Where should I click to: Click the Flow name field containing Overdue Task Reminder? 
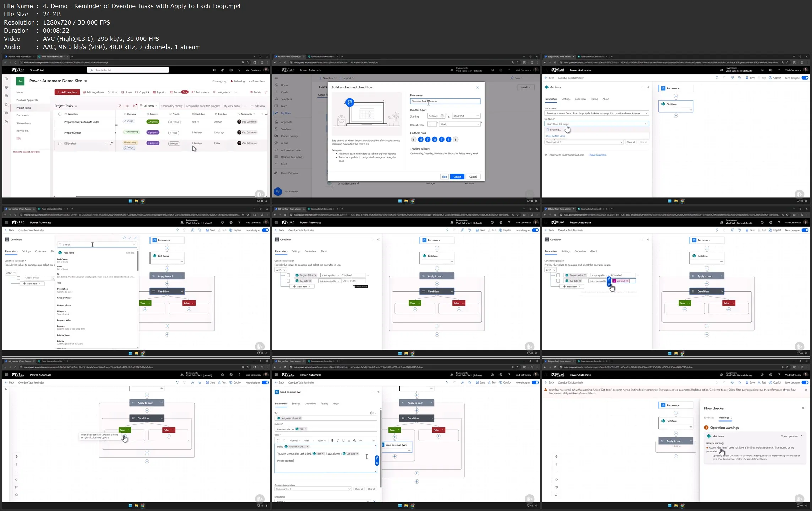click(x=445, y=101)
